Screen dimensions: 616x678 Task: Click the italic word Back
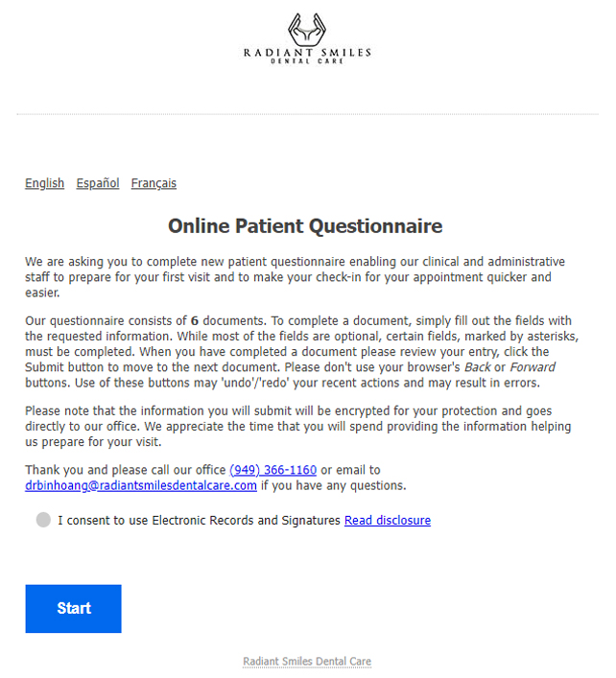(477, 367)
